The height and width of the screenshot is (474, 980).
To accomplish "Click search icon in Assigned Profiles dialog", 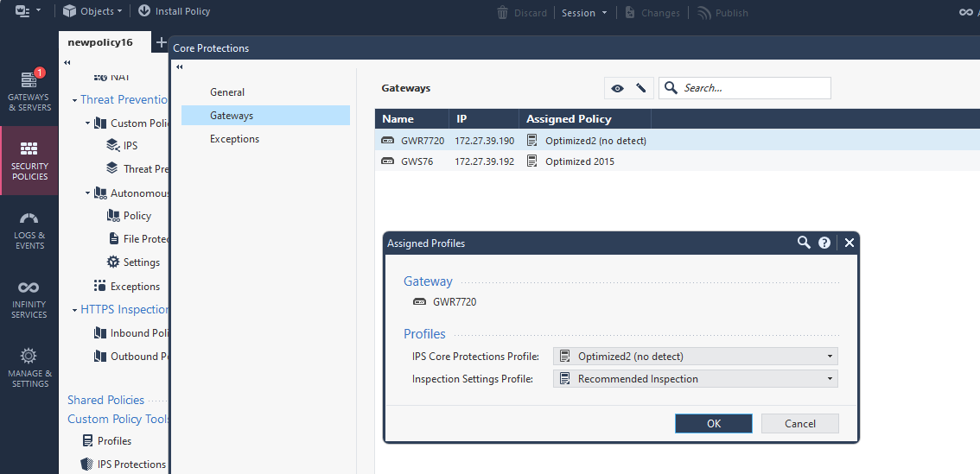I will pos(804,243).
